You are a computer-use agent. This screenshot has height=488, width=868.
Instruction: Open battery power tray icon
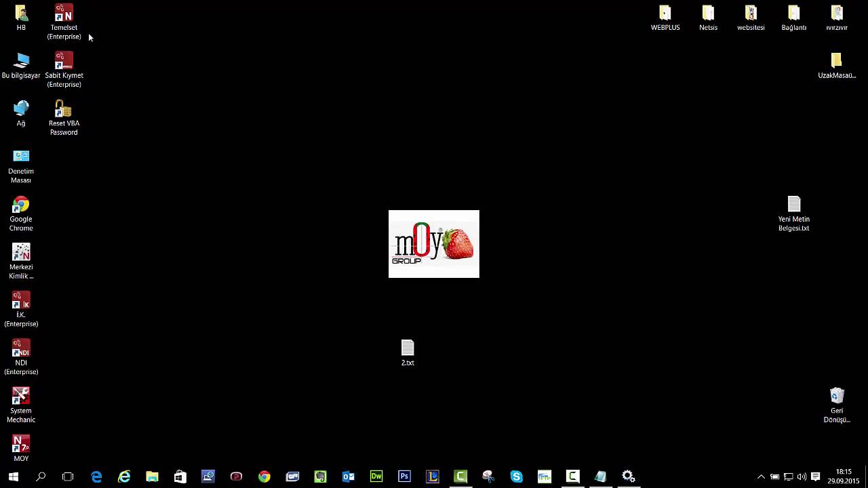pyautogui.click(x=774, y=476)
